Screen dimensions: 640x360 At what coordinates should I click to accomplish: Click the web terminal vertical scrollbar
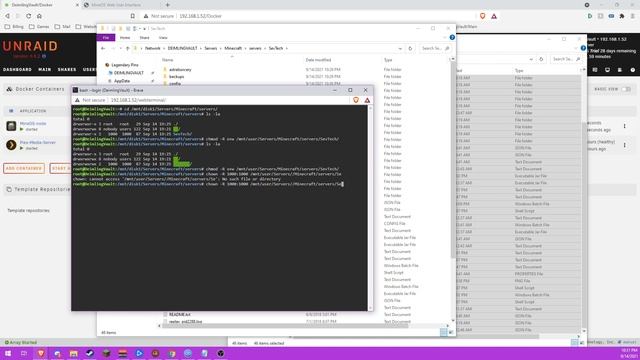point(371,207)
